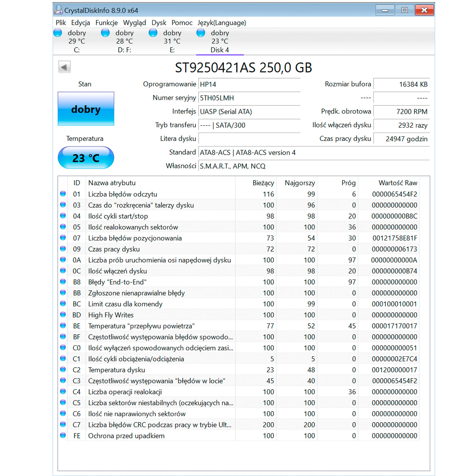Image resolution: width=476 pixels, height=476 pixels.
Task: Click status orb of attribute 0C row
Action: point(63,271)
